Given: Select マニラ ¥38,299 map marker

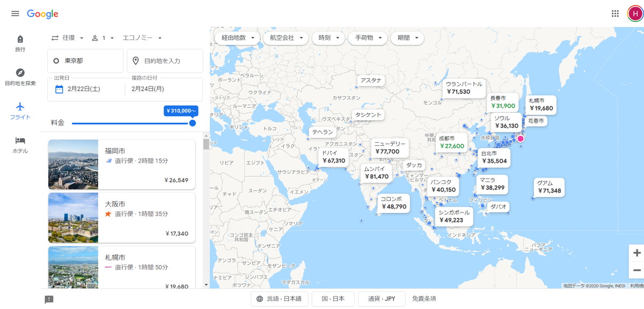Looking at the screenshot, I should point(492,183).
